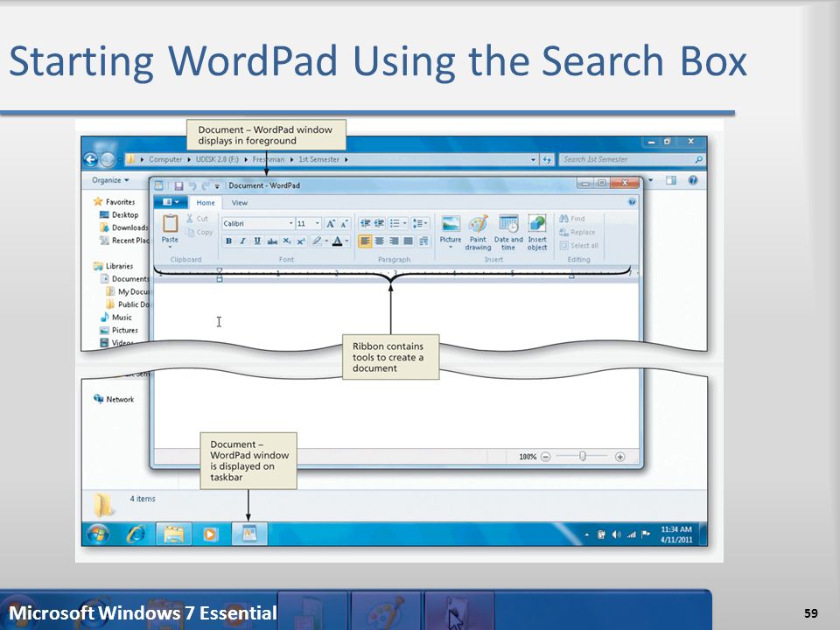Switch to the View ribbon tab
840x630 pixels.
(x=240, y=202)
